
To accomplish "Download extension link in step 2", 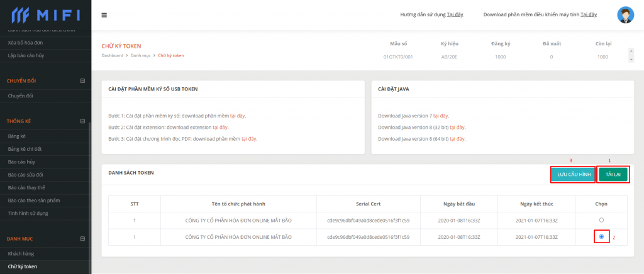I will tap(220, 127).
